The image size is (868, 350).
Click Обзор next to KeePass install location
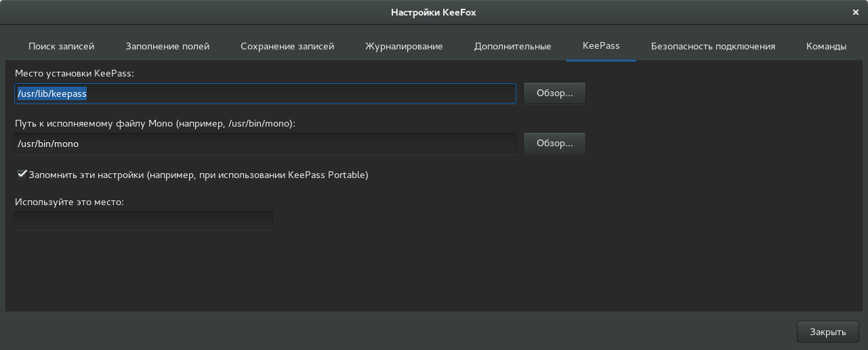(x=554, y=93)
